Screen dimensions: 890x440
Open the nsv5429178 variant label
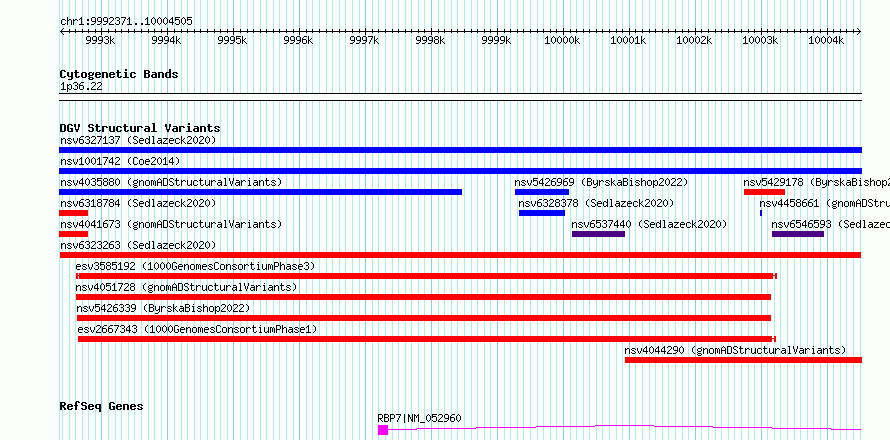pyautogui.click(x=816, y=182)
